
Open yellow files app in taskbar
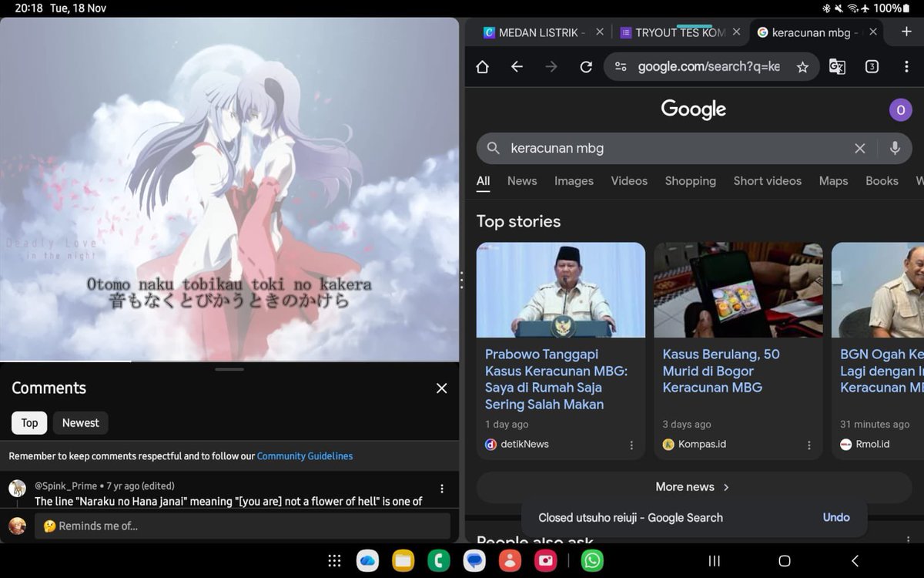pos(403,561)
